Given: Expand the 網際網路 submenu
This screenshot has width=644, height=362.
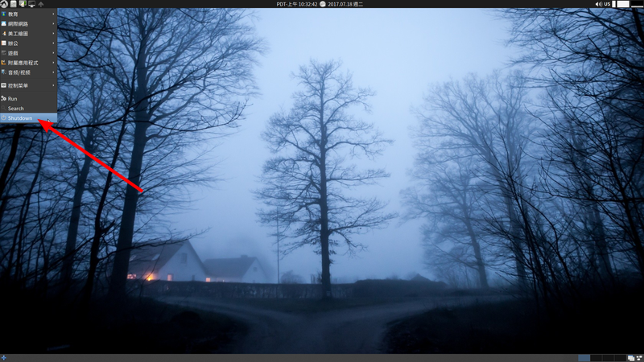Looking at the screenshot, I should pyautogui.click(x=28, y=24).
